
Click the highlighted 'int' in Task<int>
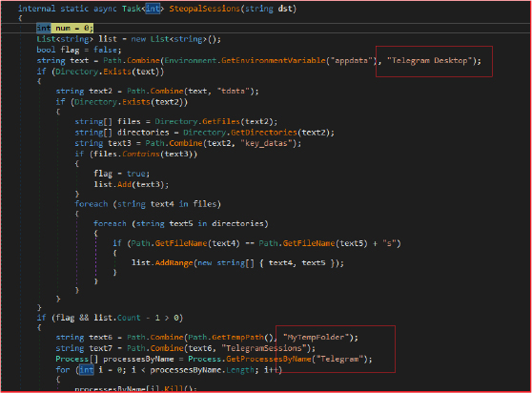tap(153, 9)
